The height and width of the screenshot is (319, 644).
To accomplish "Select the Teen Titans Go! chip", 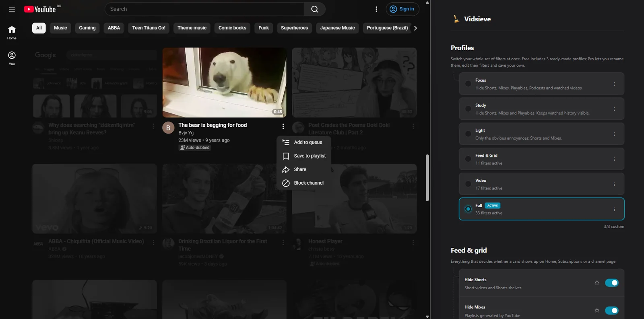I will (149, 28).
